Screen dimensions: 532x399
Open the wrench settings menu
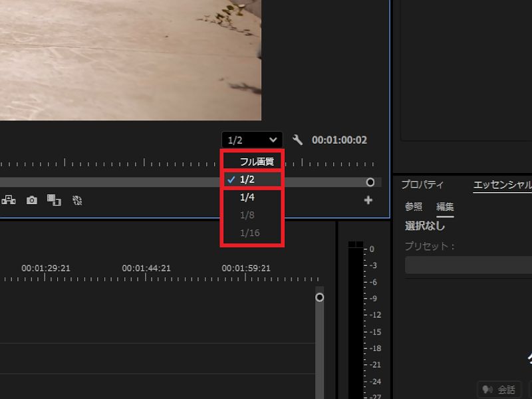point(297,140)
